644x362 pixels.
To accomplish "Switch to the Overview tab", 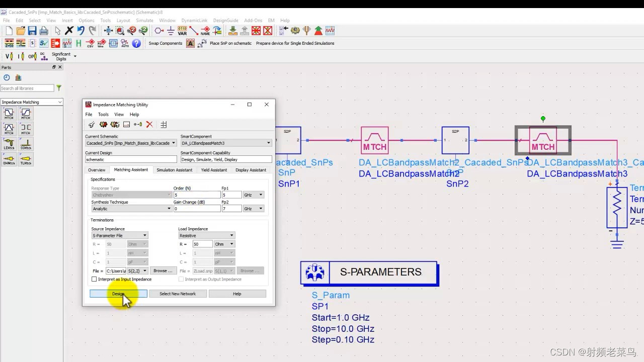I will (x=97, y=170).
